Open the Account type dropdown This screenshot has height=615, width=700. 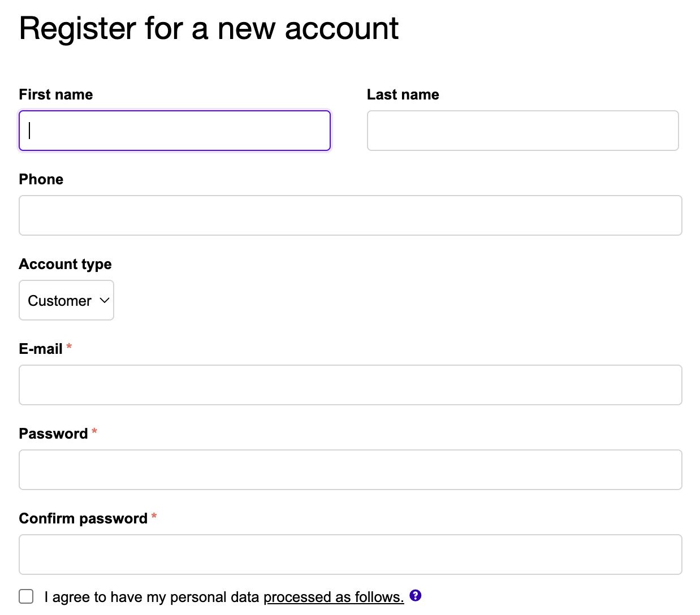tap(66, 300)
